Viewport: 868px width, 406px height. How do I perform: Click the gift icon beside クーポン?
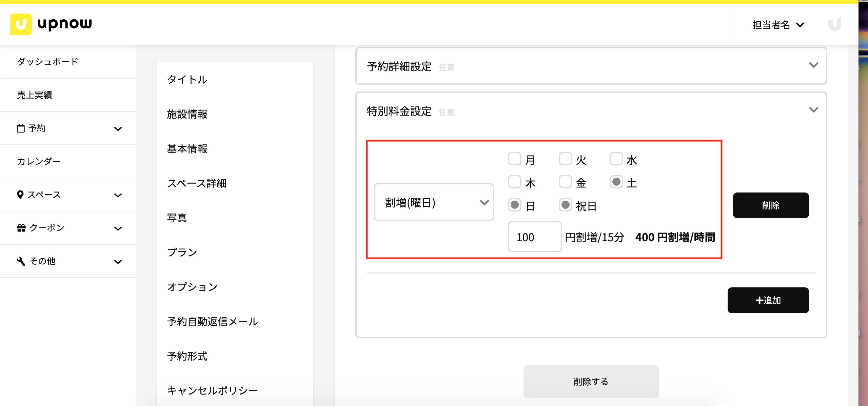pyautogui.click(x=21, y=228)
